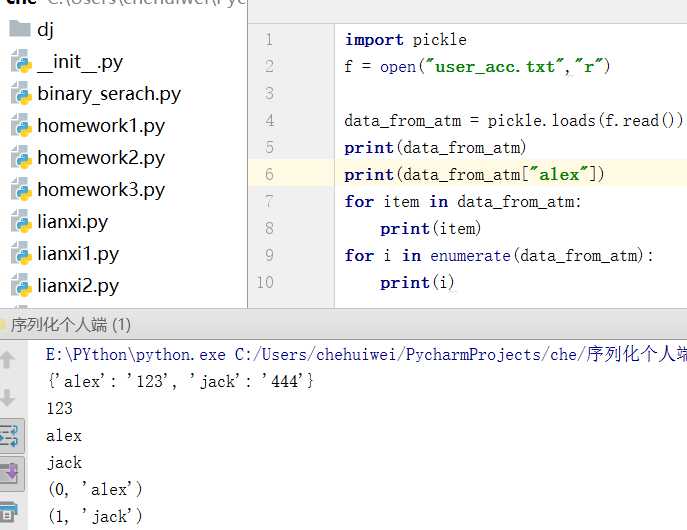Click on 'import pickle' code line

(x=405, y=40)
